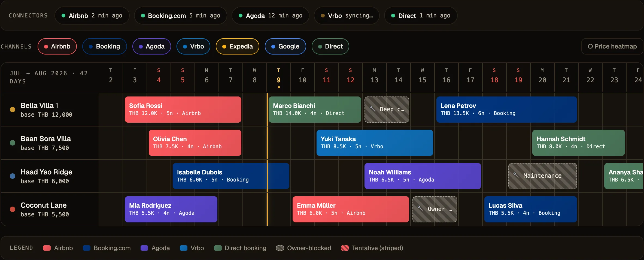The image size is (644, 260).
Task: Open the Baan Sora Villa property row
Action: coord(50,143)
